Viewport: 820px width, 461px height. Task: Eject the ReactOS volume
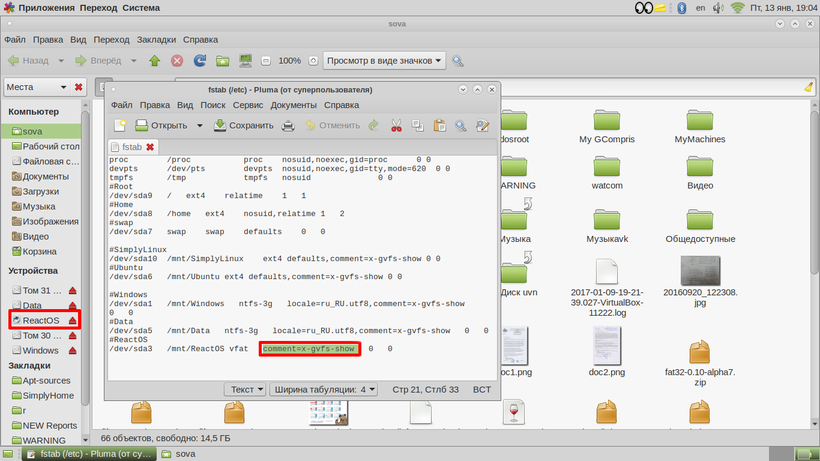click(73, 320)
